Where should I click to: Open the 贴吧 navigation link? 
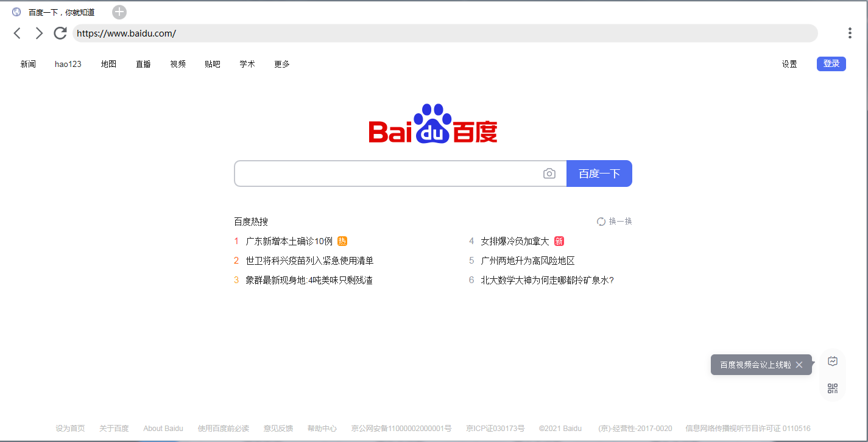coord(213,64)
